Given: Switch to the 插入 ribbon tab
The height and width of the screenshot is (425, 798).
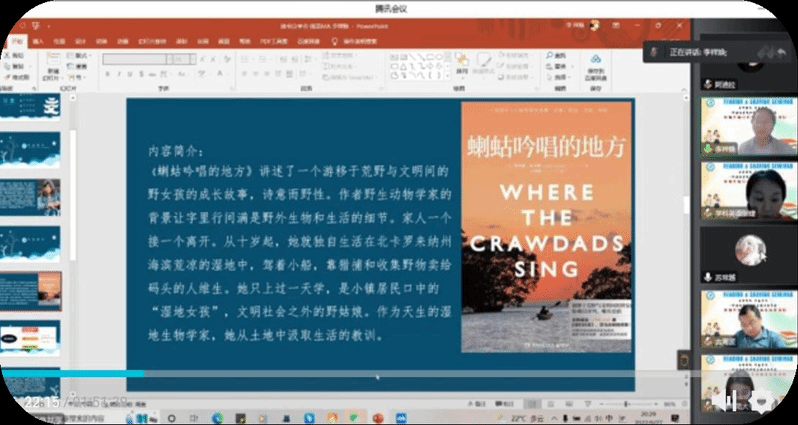Looking at the screenshot, I should point(38,41).
